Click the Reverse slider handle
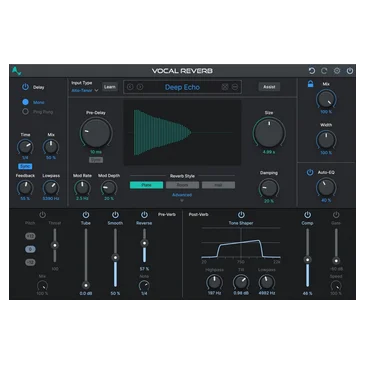The height and width of the screenshot is (365, 365). tap(144, 243)
